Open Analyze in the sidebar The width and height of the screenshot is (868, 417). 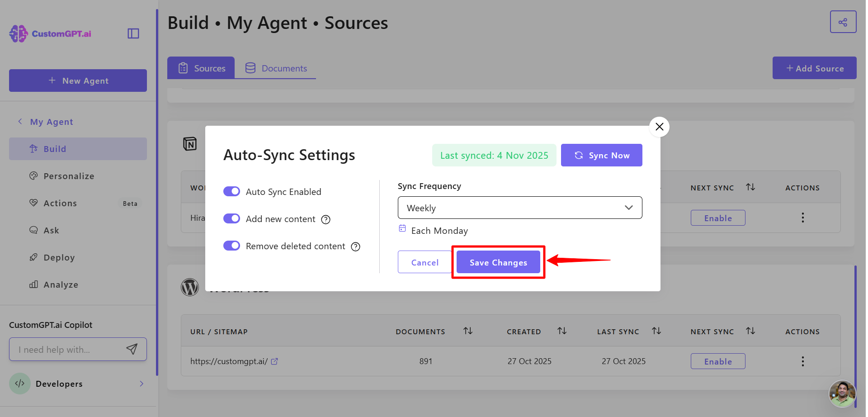coord(78,284)
